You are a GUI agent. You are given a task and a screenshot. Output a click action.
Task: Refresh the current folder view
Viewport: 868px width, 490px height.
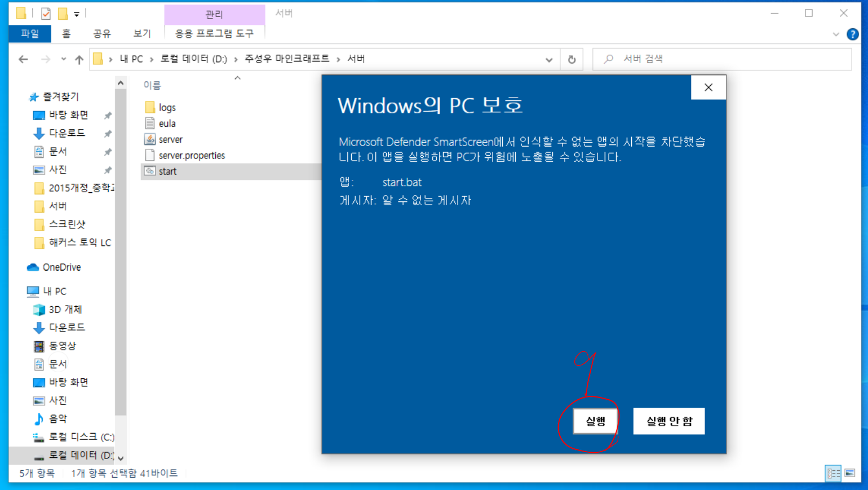click(572, 59)
